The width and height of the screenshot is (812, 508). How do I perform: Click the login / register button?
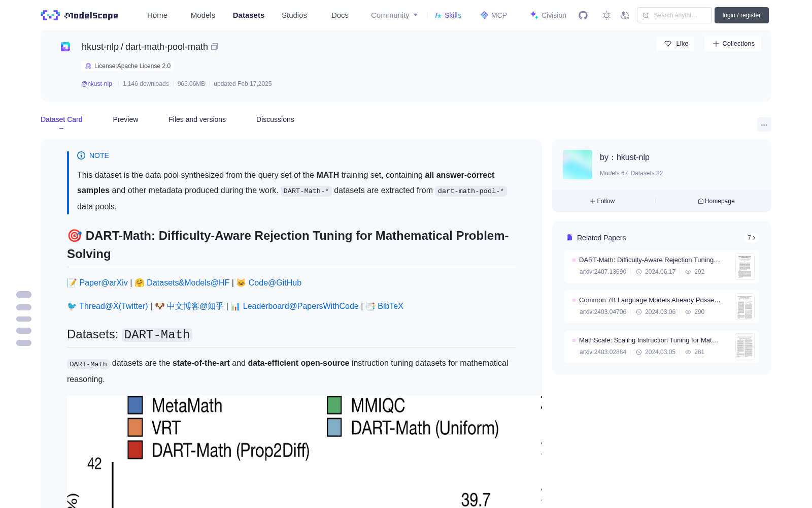pyautogui.click(x=741, y=15)
